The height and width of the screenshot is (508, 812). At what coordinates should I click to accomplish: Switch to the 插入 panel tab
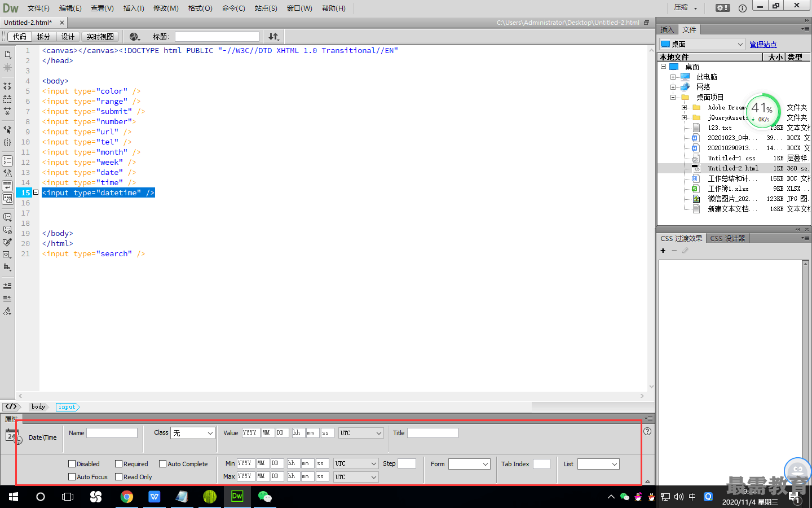(667, 29)
